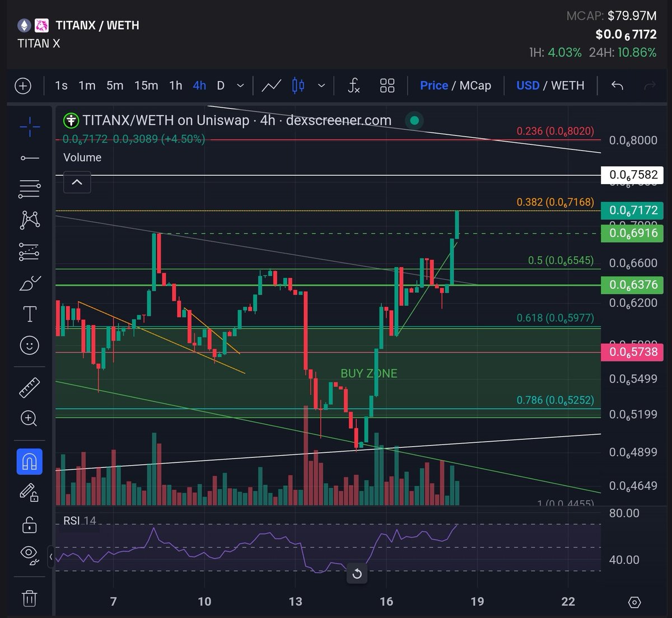Viewport: 672px width, 618px height.
Task: Click the 0.236 Fibonacci level label
Action: click(555, 131)
